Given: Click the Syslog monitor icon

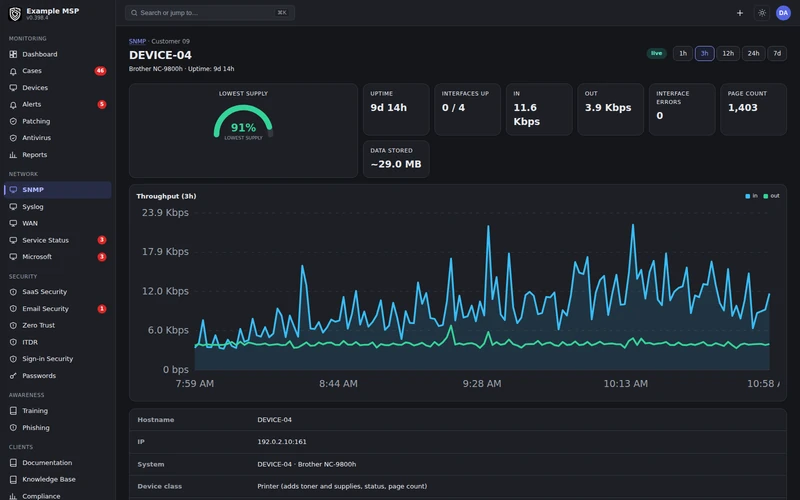Looking at the screenshot, I should [x=13, y=207].
